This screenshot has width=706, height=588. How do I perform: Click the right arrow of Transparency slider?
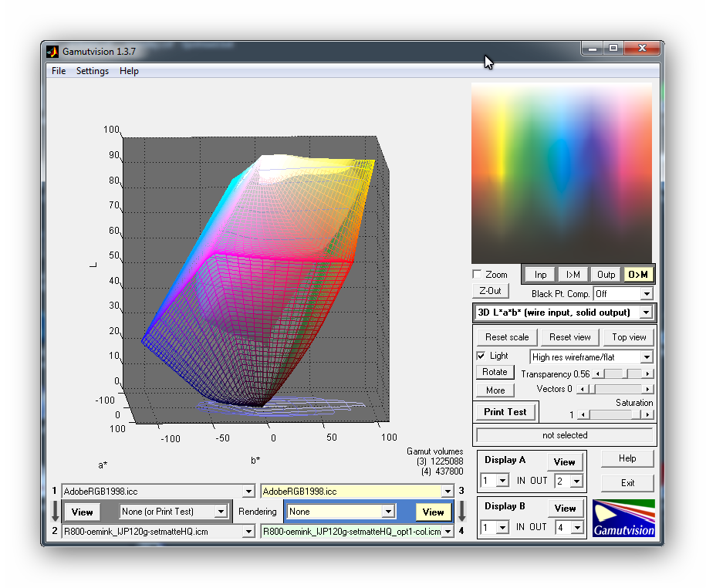648,374
